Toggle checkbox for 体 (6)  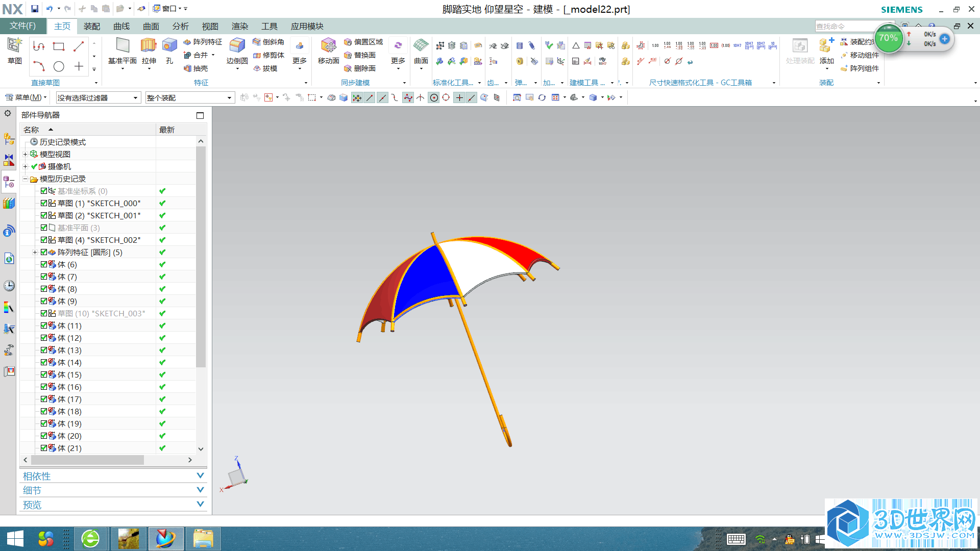pos(44,264)
